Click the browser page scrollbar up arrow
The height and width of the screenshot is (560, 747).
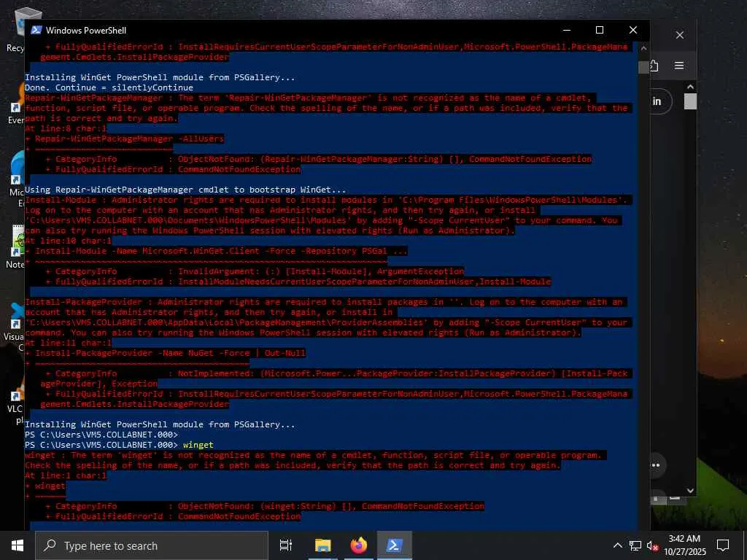[690, 87]
